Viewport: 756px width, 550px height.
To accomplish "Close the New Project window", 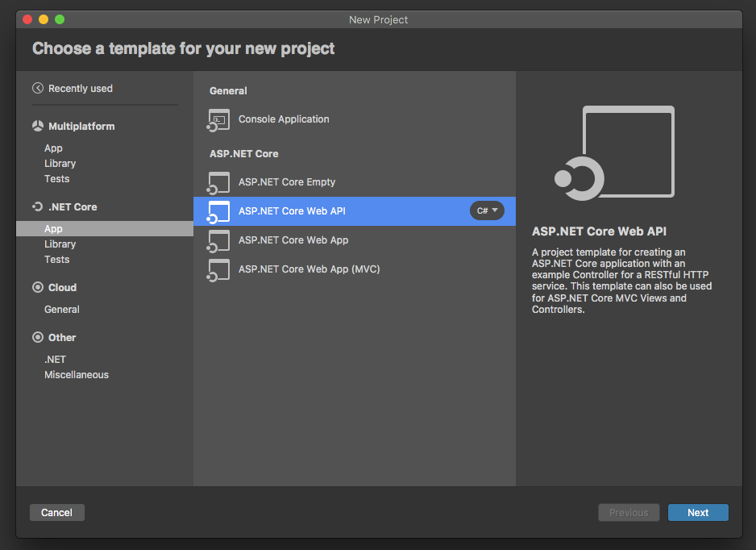I will [x=27, y=19].
